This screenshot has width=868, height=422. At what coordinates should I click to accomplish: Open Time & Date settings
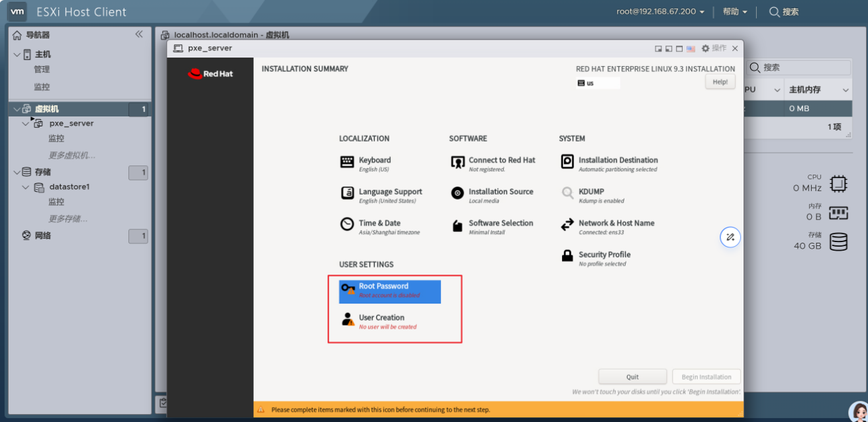[x=380, y=227]
